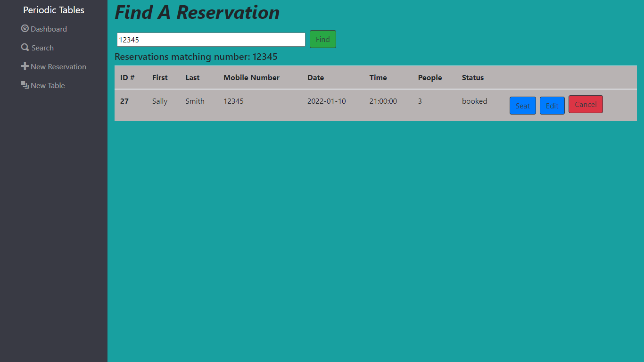This screenshot has height=362, width=644.
Task: Click the green Find button
Action: coord(323,39)
